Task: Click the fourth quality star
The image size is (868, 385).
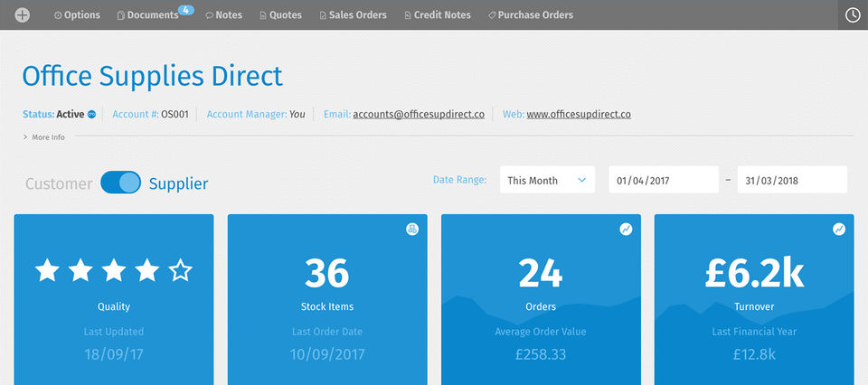Action: (x=146, y=270)
